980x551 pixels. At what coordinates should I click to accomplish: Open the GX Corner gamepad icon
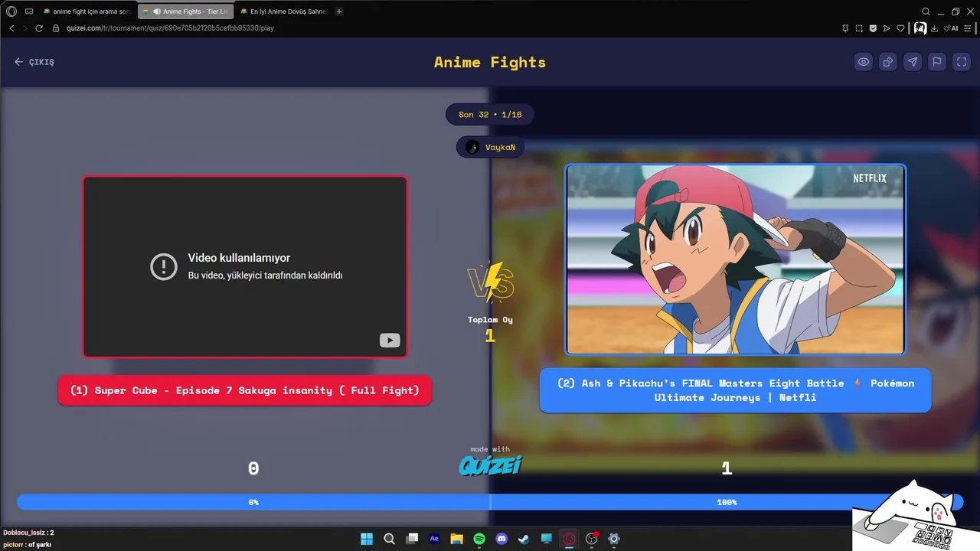(29, 11)
